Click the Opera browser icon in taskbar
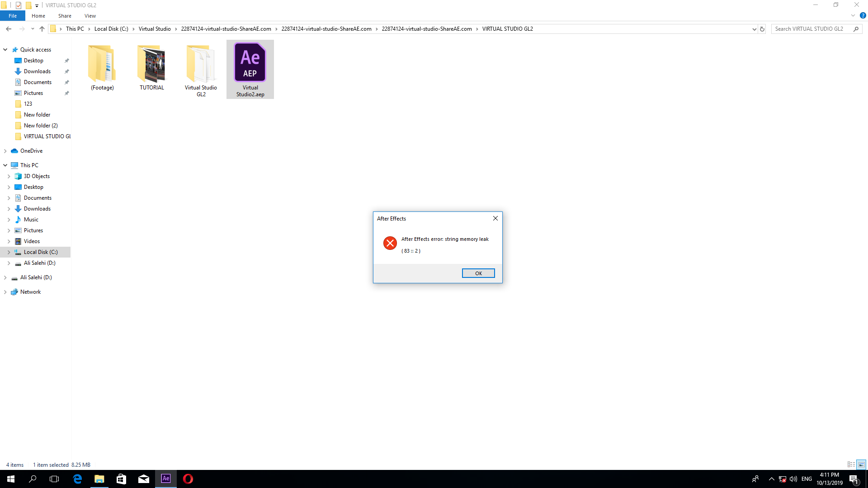868x488 pixels. pos(188,479)
